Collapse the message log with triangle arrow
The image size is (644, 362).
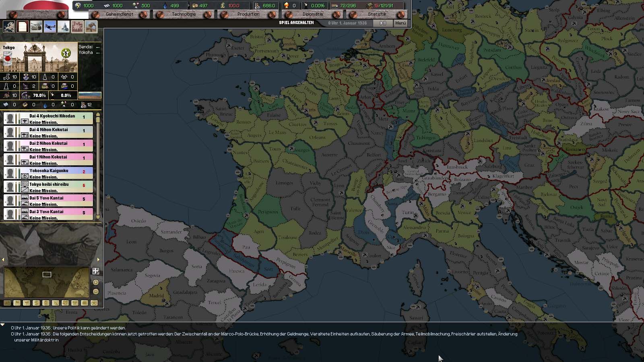[x=3, y=325]
